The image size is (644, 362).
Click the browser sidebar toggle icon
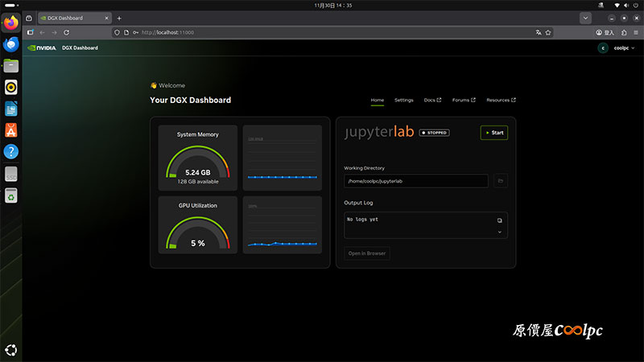coord(31,32)
